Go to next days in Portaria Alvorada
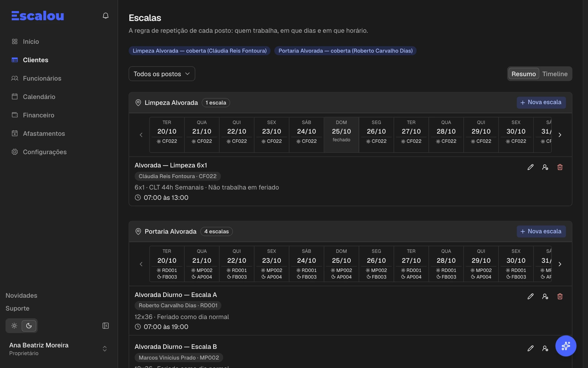 560,264
